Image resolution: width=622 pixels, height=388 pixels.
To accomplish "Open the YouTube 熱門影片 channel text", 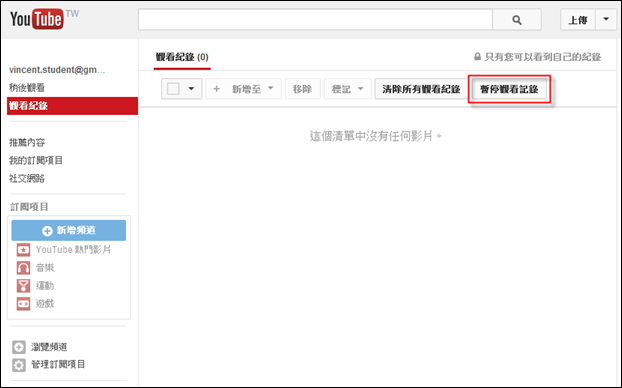I will point(73,250).
